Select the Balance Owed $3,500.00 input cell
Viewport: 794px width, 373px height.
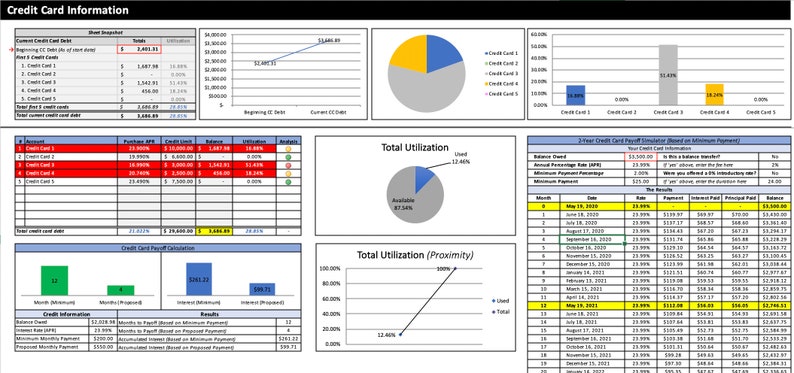[x=641, y=157]
